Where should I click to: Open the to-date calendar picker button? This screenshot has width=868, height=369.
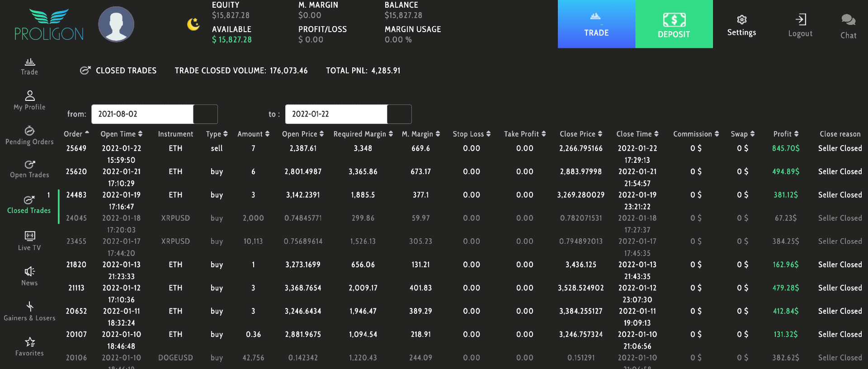(x=399, y=114)
